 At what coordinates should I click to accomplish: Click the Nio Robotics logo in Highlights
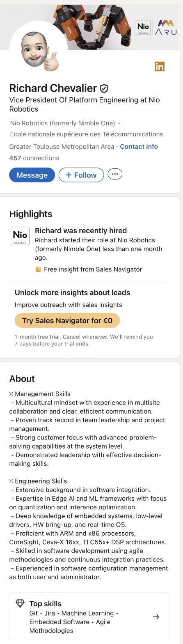click(20, 236)
